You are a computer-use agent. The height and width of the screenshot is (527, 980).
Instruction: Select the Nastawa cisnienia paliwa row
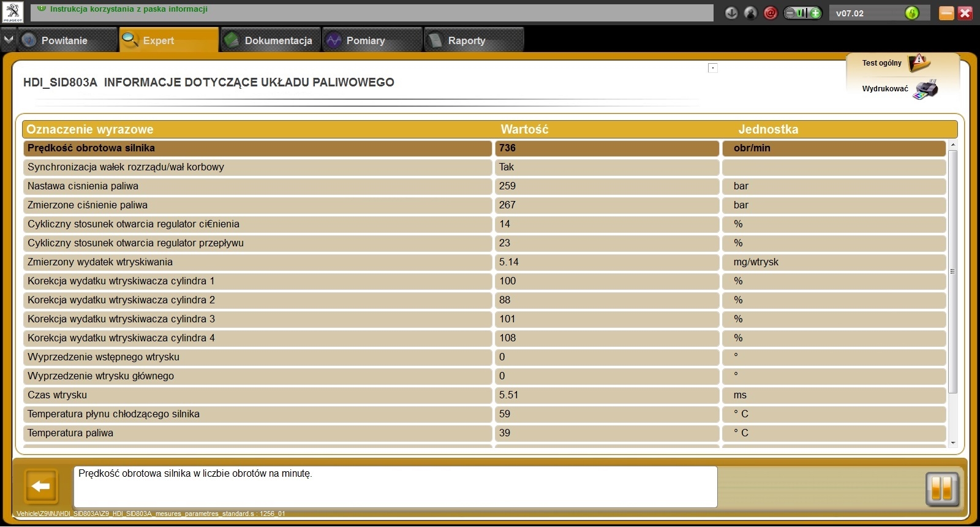(x=485, y=186)
